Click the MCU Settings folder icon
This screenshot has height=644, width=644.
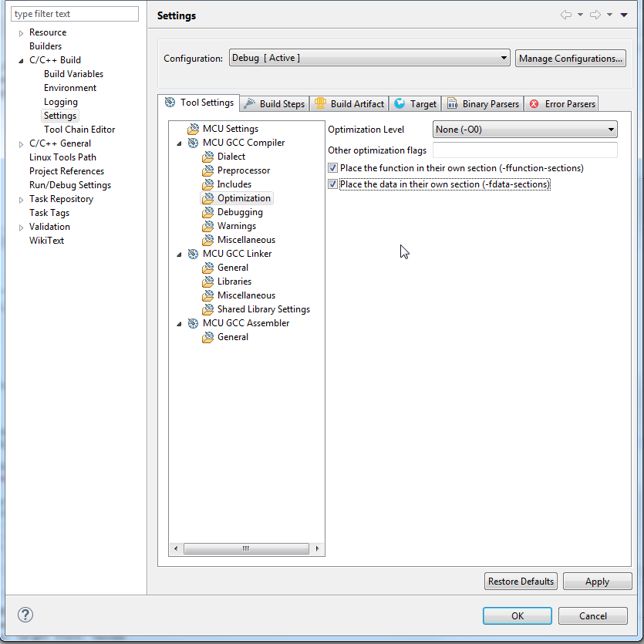pos(193,129)
